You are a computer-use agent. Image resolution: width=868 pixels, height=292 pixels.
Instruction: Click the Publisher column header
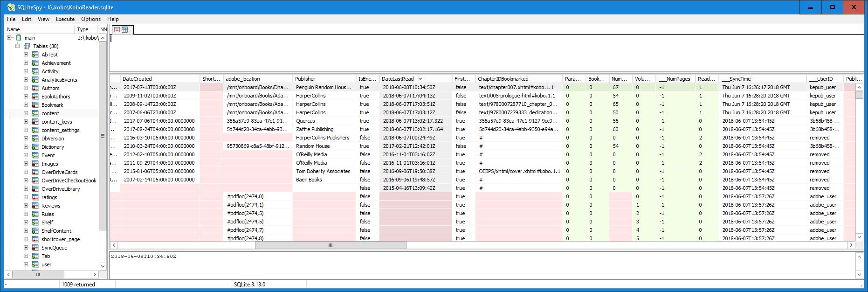[x=324, y=79]
